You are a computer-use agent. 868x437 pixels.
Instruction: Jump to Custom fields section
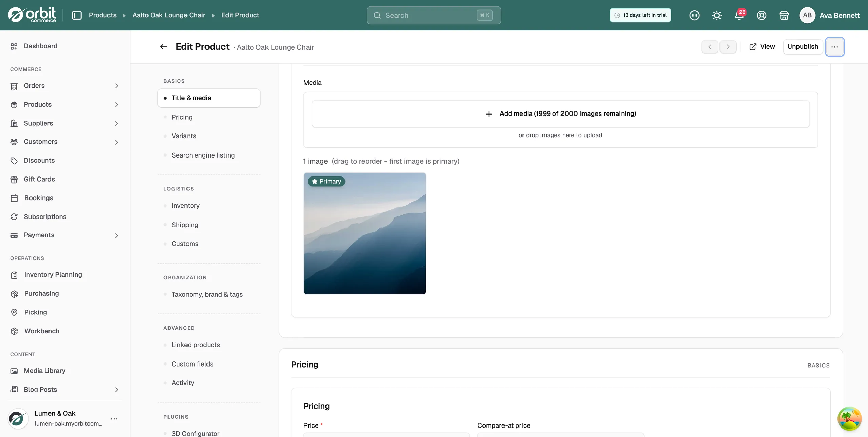[x=192, y=364]
